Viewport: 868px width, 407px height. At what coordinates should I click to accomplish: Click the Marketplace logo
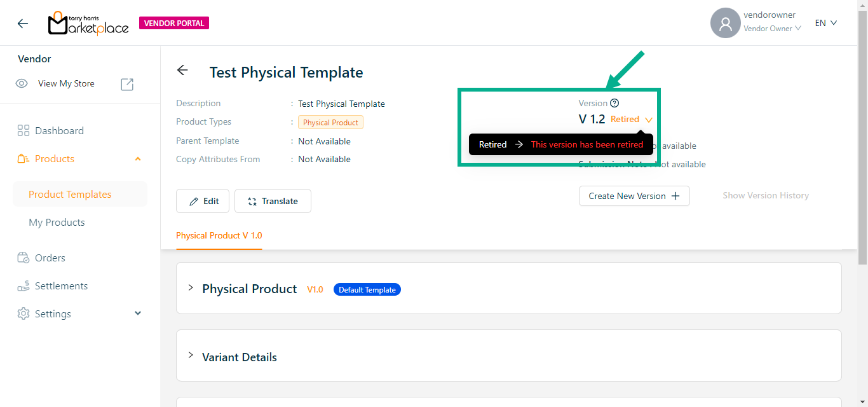[88, 24]
